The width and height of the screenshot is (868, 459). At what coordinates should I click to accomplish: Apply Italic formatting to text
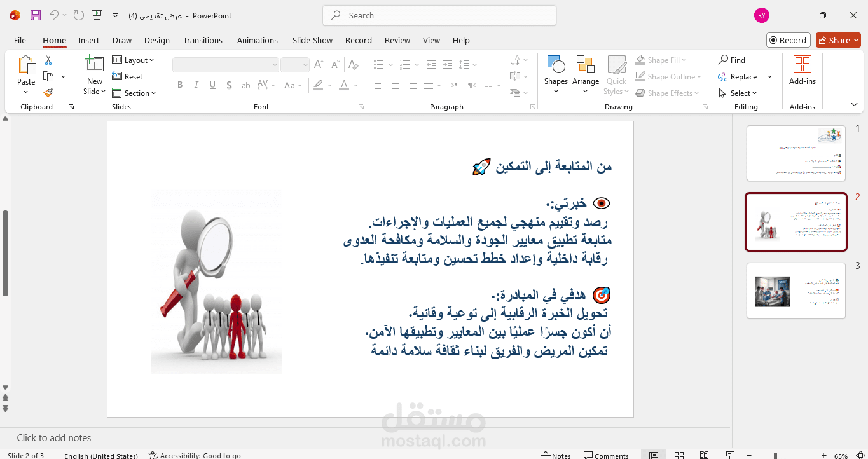[x=196, y=85]
